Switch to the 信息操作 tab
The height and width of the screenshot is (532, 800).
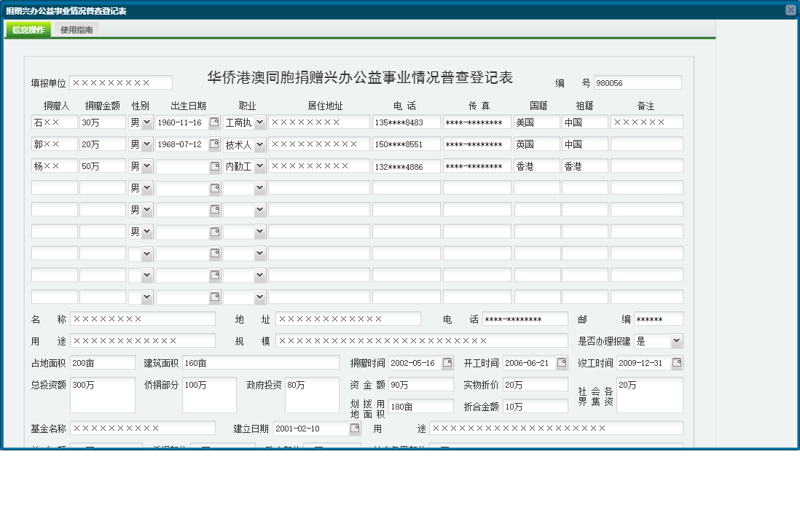click(28, 30)
